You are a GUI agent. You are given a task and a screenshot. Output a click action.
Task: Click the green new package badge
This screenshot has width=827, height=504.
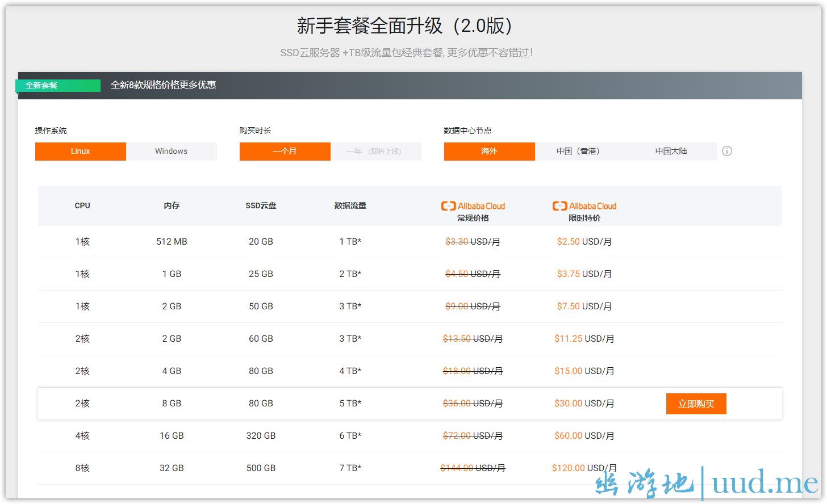click(x=58, y=85)
